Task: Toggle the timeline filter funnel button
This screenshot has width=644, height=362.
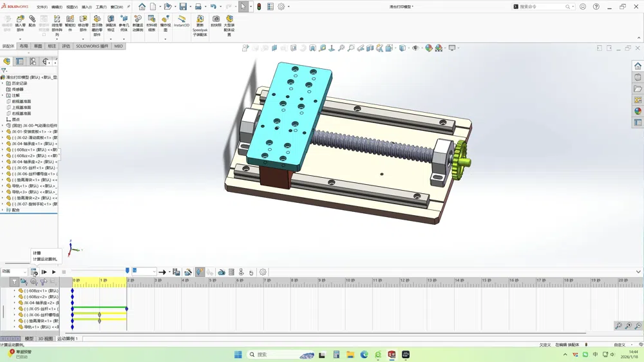Action: [14, 282]
